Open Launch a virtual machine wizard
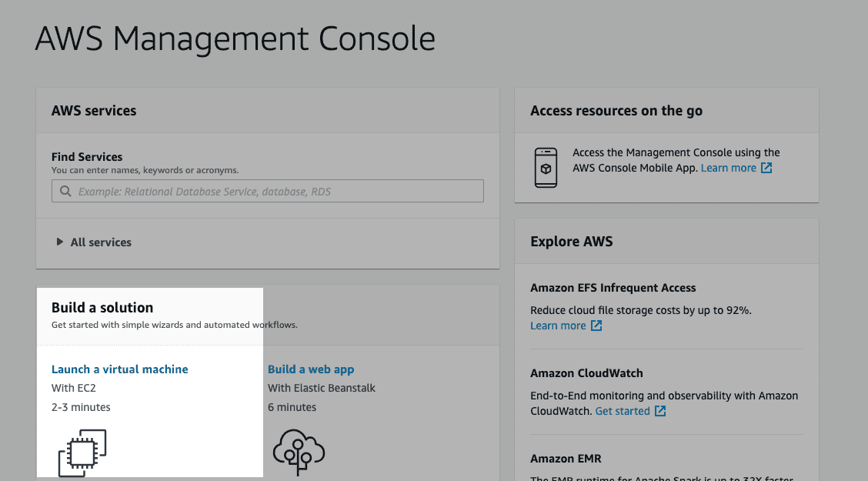The height and width of the screenshot is (481, 868). 119,369
